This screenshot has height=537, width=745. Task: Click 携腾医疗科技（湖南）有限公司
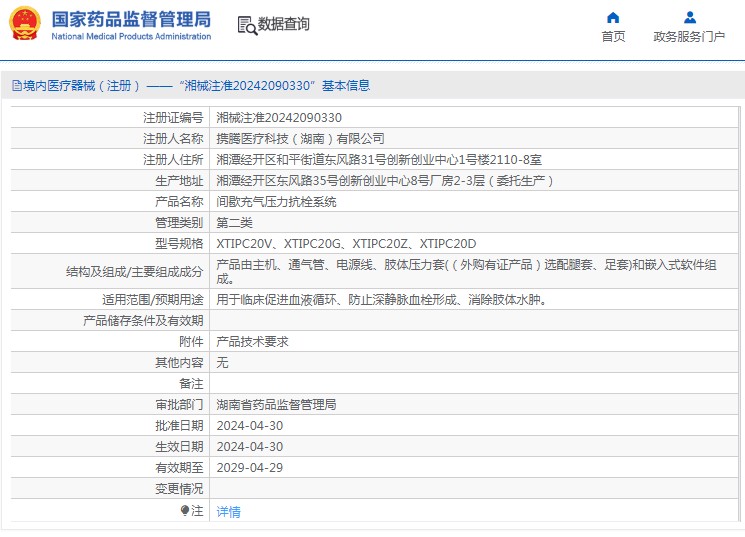(x=300, y=138)
